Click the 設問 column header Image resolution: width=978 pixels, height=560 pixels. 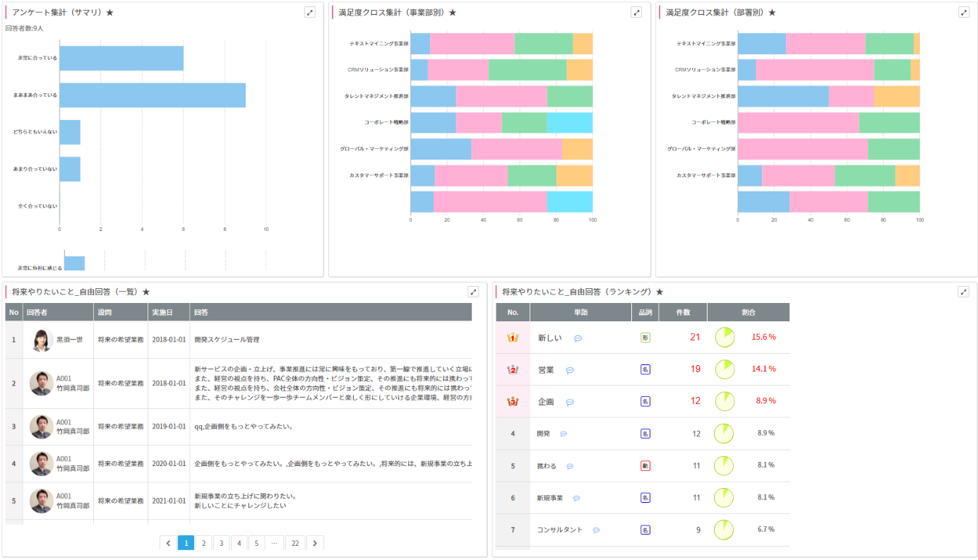point(120,312)
